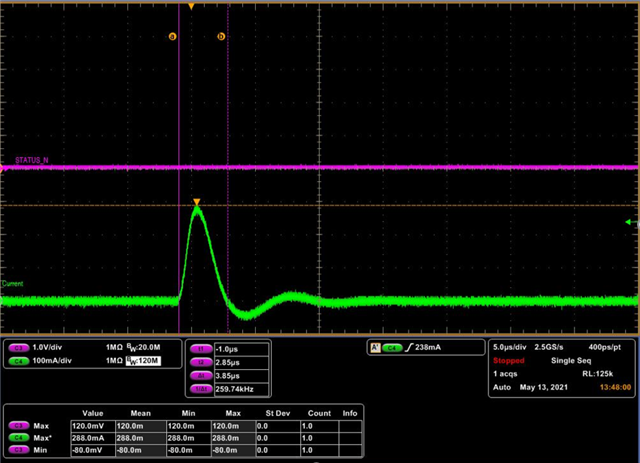The image size is (640, 463).
Task: Click the rising edge trigger slope icon
Action: point(409,348)
